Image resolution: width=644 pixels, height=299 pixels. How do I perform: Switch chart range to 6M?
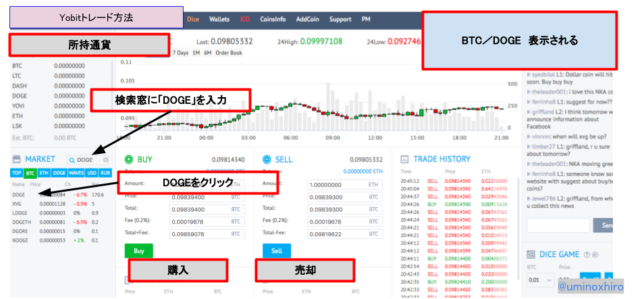(x=208, y=53)
